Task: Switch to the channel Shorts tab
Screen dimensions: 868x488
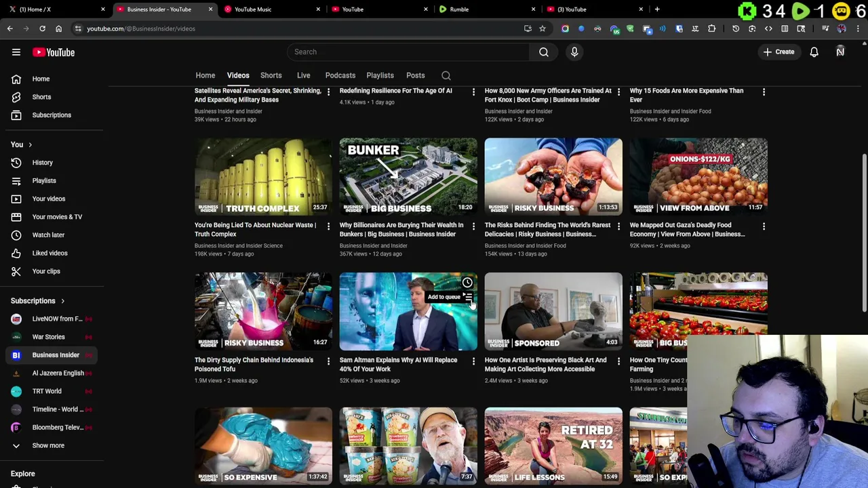Action: [271, 76]
